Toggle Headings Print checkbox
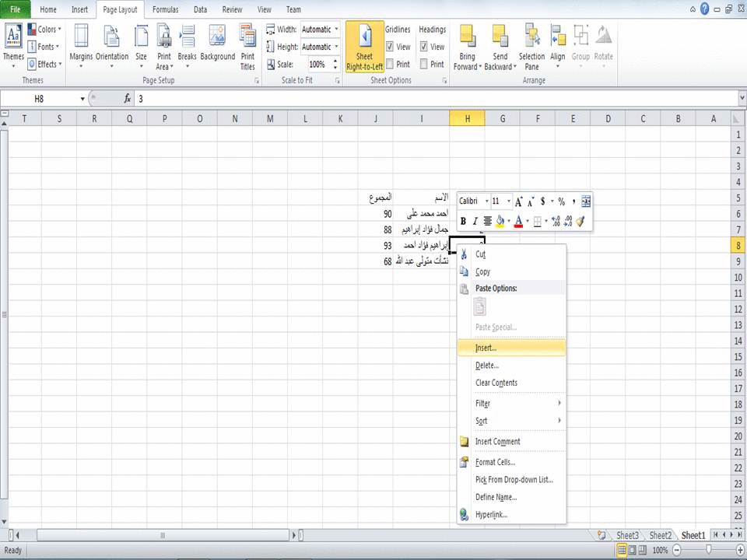 423,64
